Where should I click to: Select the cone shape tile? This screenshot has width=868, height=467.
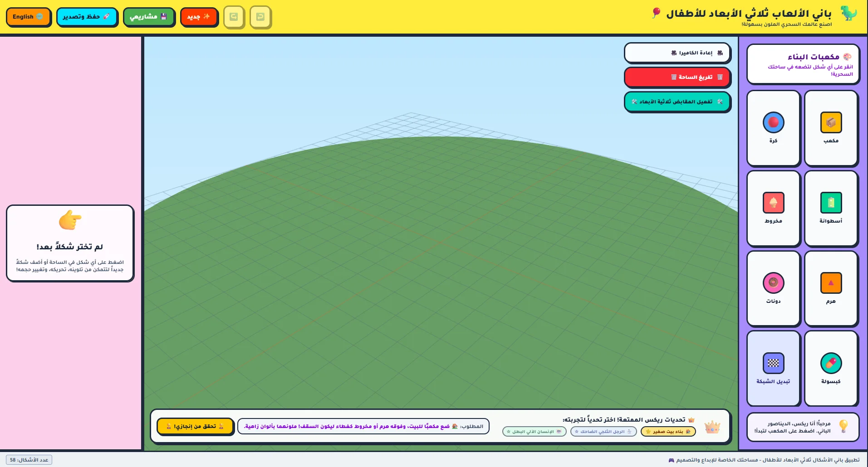(773, 209)
